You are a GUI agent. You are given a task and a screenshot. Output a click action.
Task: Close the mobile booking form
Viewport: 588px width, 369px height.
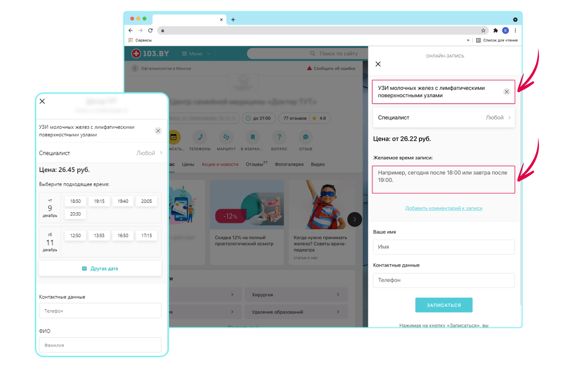coord(42,101)
